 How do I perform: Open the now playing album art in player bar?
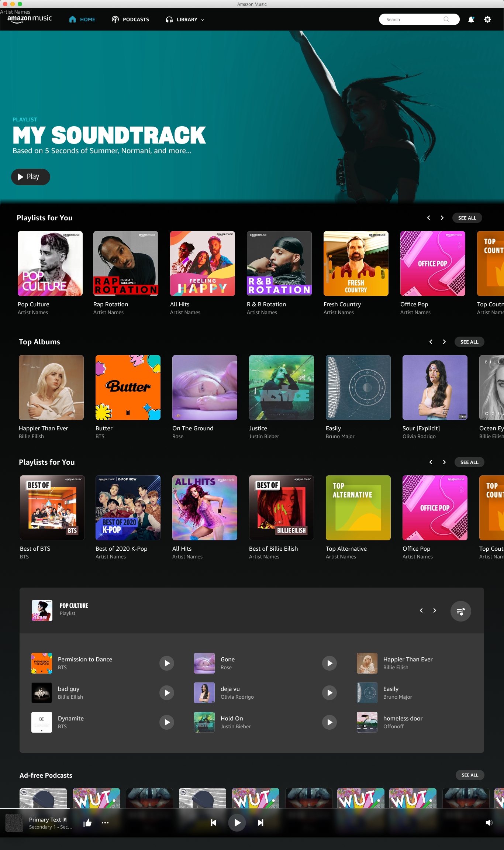point(15,823)
